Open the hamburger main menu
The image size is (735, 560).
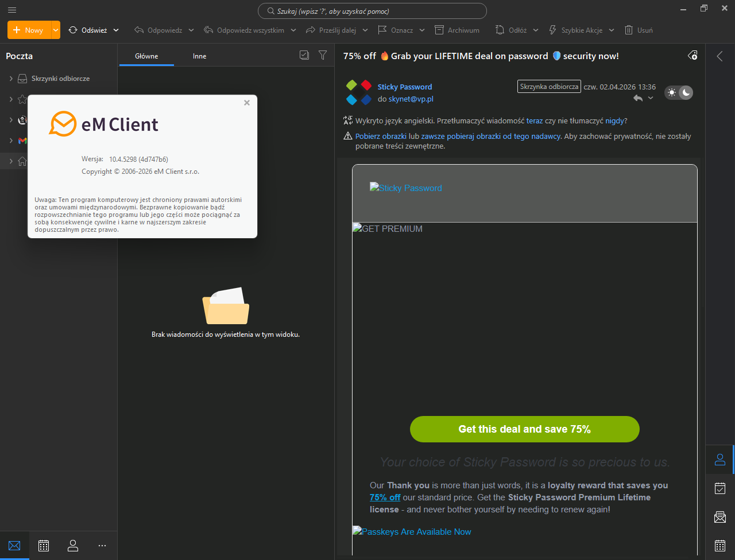tap(12, 10)
